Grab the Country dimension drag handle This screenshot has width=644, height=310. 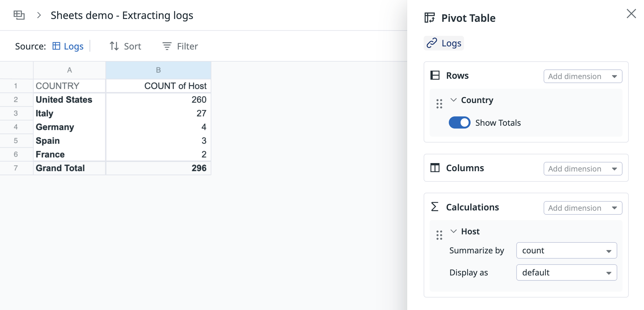pos(439,104)
